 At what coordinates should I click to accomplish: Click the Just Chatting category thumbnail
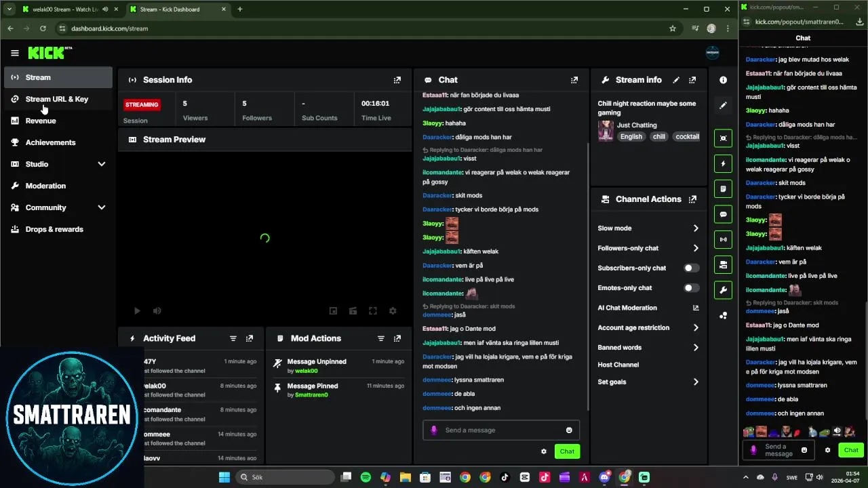point(606,130)
